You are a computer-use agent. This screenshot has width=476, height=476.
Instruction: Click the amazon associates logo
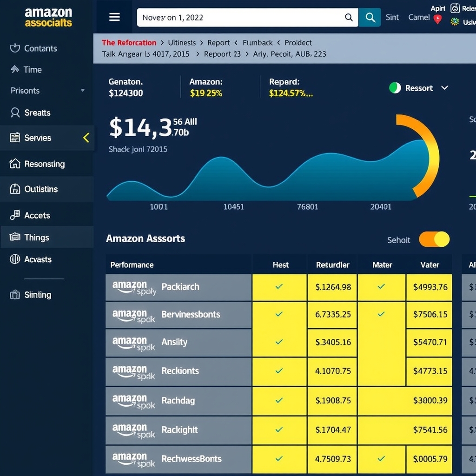tap(48, 17)
